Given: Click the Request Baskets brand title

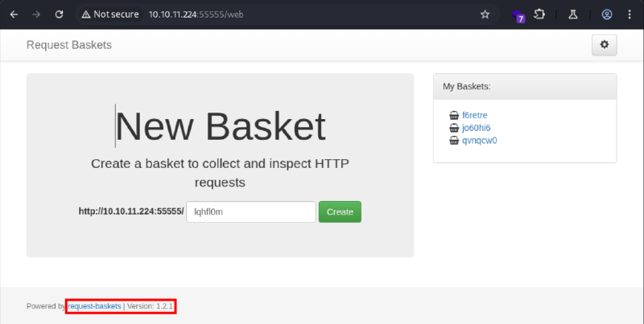Looking at the screenshot, I should coord(69,45).
